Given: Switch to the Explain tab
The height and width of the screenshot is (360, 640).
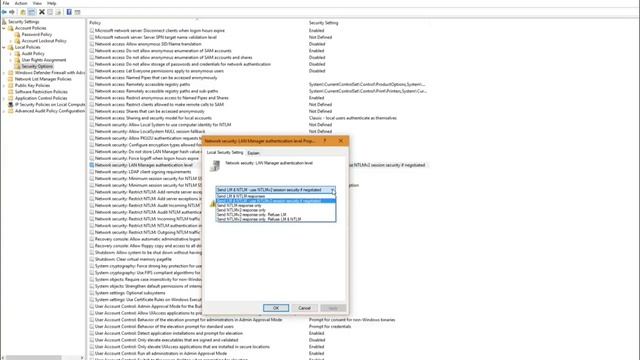Looking at the screenshot, I should click(253, 153).
